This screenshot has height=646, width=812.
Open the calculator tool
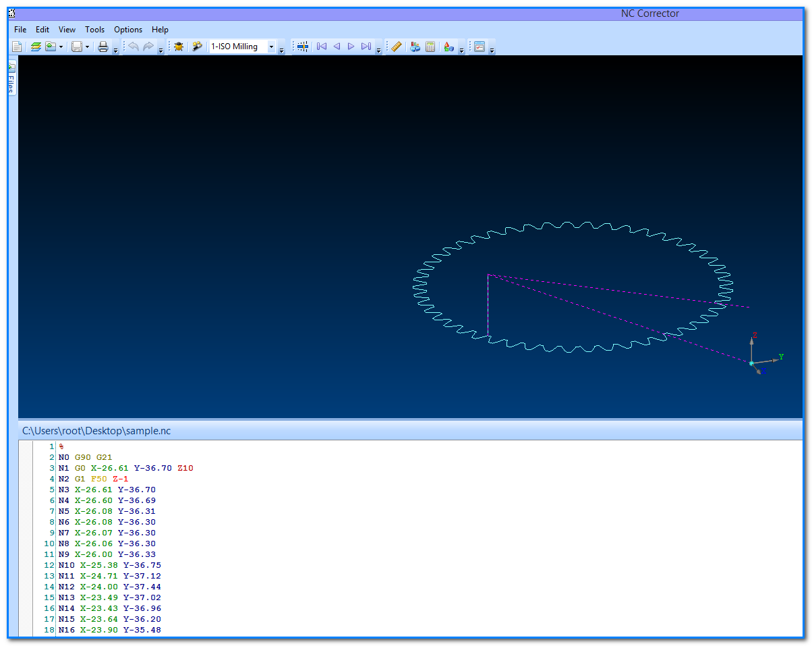point(430,47)
